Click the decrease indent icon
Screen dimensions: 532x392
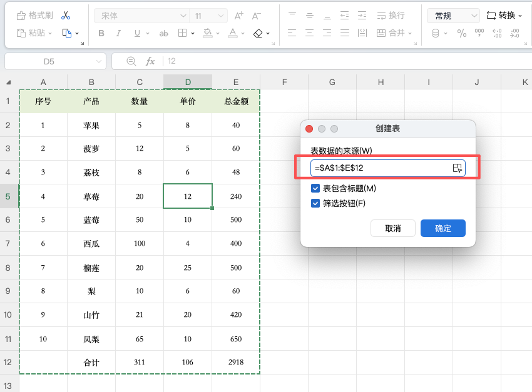tap(344, 16)
